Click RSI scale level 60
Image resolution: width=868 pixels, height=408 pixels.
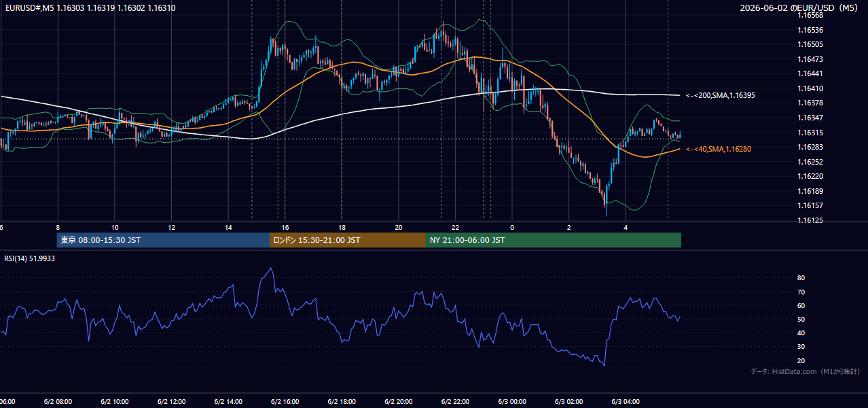click(x=801, y=305)
